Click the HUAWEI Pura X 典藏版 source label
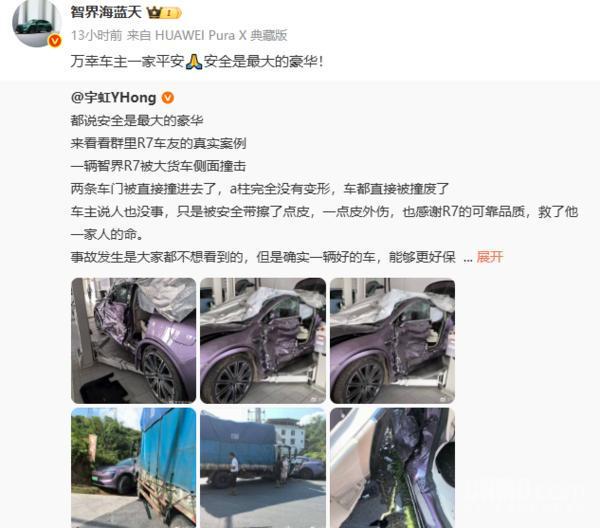Screen dimensions: 600x528 click(x=221, y=35)
